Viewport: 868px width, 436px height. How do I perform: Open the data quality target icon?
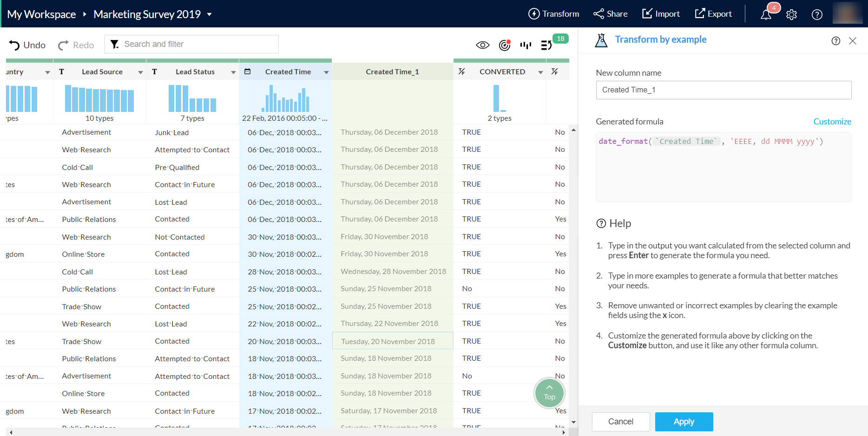[505, 45]
